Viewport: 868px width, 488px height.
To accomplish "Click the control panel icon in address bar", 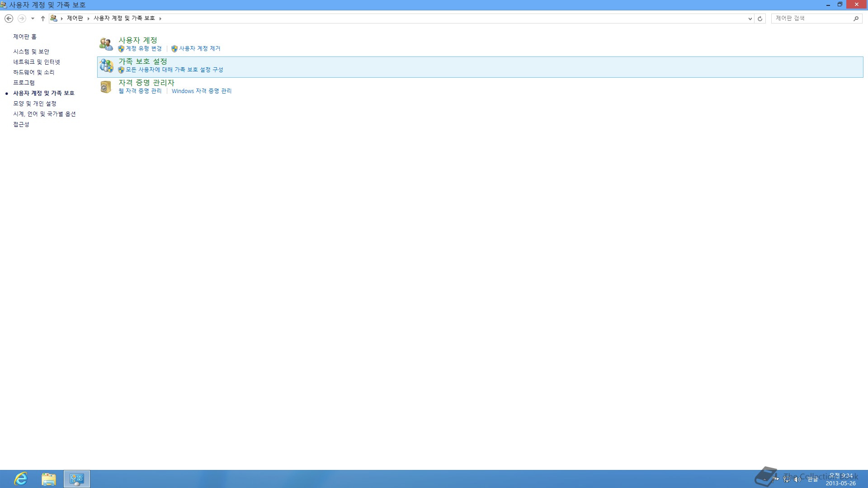I will [54, 19].
